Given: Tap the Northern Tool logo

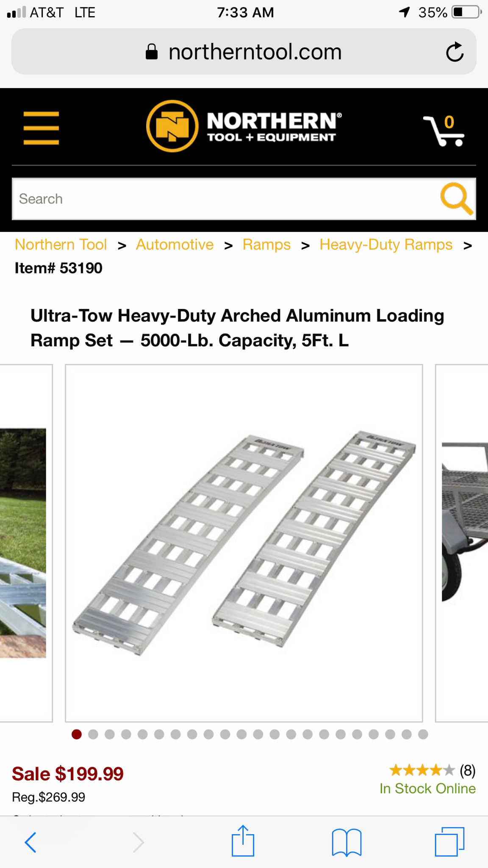Looking at the screenshot, I should click(x=244, y=126).
